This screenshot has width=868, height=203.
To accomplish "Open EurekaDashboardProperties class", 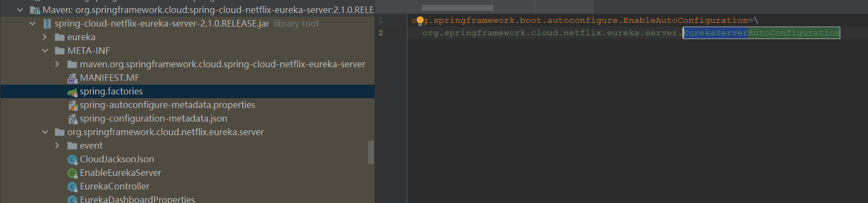I will pyautogui.click(x=187, y=198).
